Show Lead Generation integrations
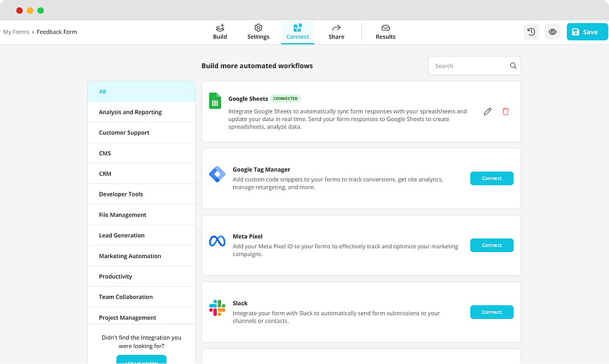 (x=141, y=235)
